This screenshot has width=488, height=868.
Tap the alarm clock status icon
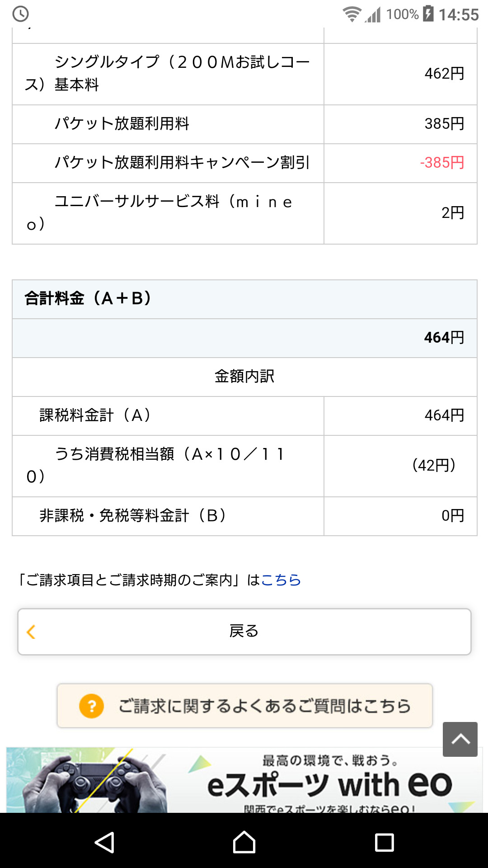tap(20, 14)
